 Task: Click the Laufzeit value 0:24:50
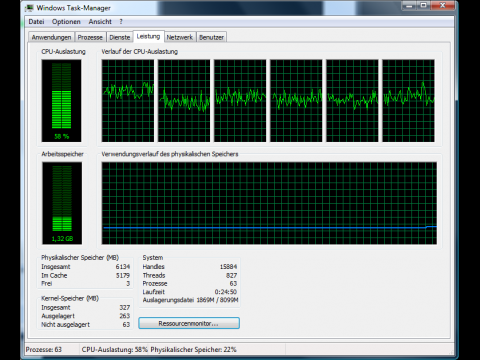226,292
